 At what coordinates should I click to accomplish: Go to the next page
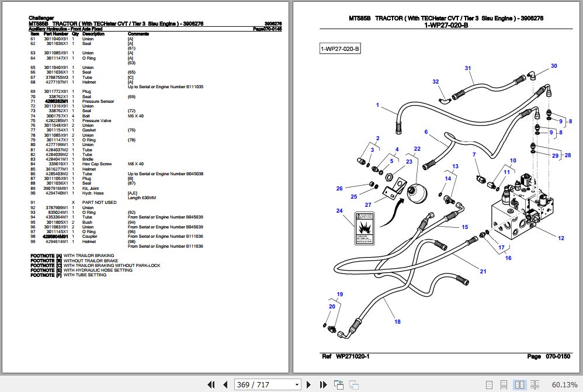[309, 384]
